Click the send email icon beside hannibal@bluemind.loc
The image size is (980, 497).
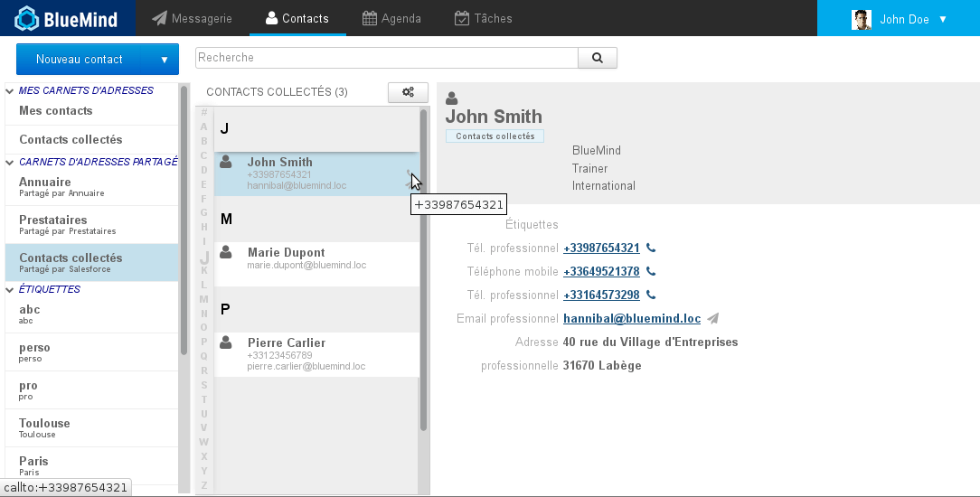(x=713, y=319)
